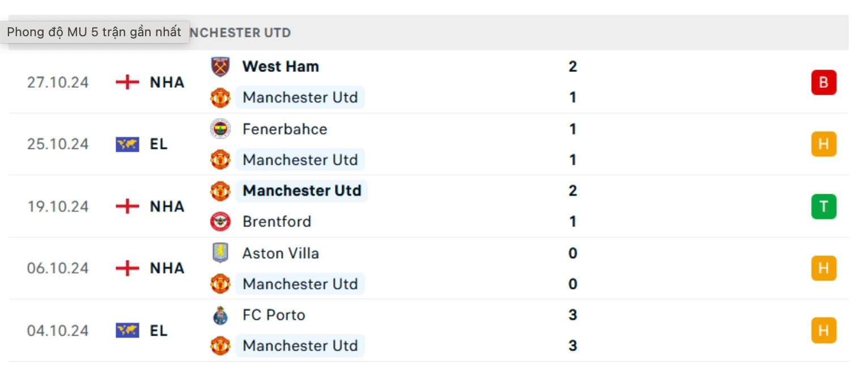
Task: Click England flag on 27.10.24 row
Action: pos(127,82)
